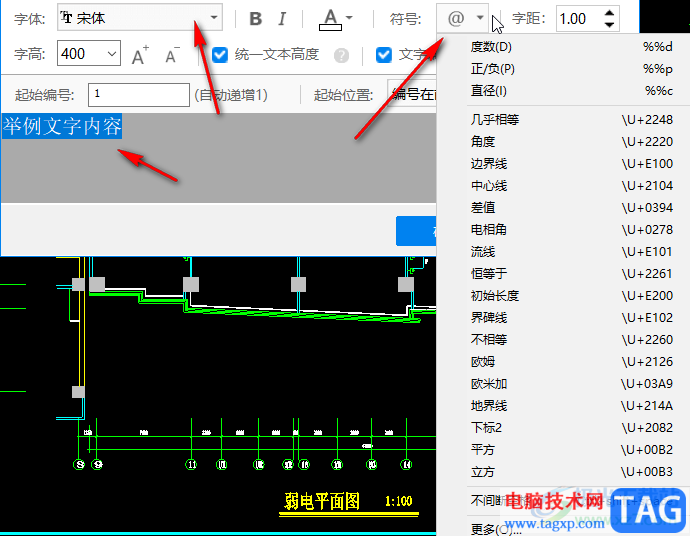Click the 1:100 scale label in drawing
The image size is (690, 536).
click(x=398, y=501)
